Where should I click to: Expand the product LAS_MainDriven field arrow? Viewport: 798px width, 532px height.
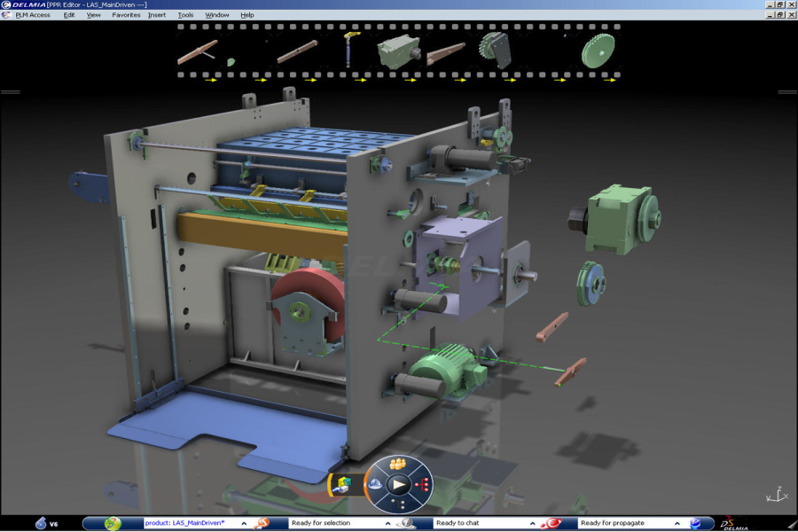(244, 523)
